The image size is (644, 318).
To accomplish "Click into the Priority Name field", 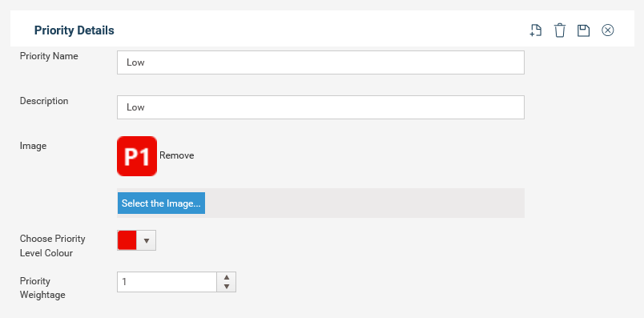I will (320, 62).
